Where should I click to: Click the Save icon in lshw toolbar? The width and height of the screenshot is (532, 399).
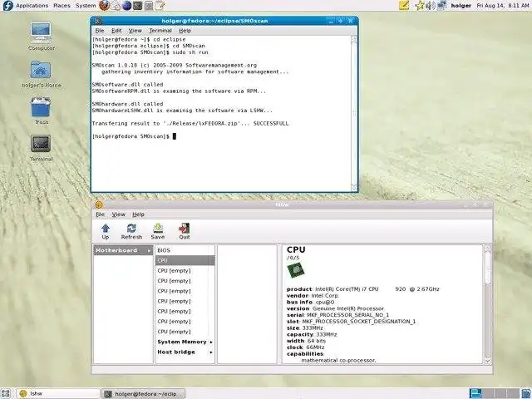(x=158, y=229)
